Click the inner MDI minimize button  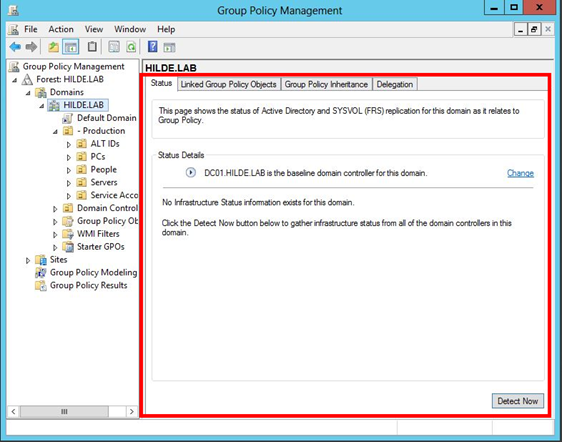(520, 29)
